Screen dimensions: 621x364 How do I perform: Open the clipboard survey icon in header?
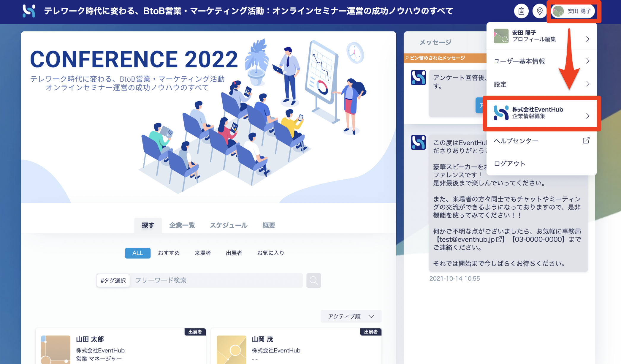click(521, 11)
